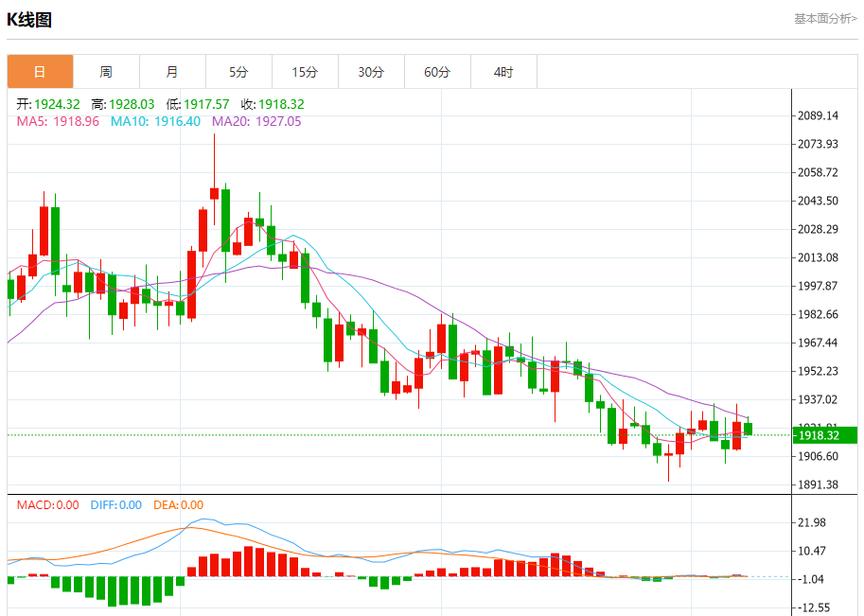This screenshot has height=616, width=864.
Task: Click the 1982.66 price axis label
Action: (819, 314)
